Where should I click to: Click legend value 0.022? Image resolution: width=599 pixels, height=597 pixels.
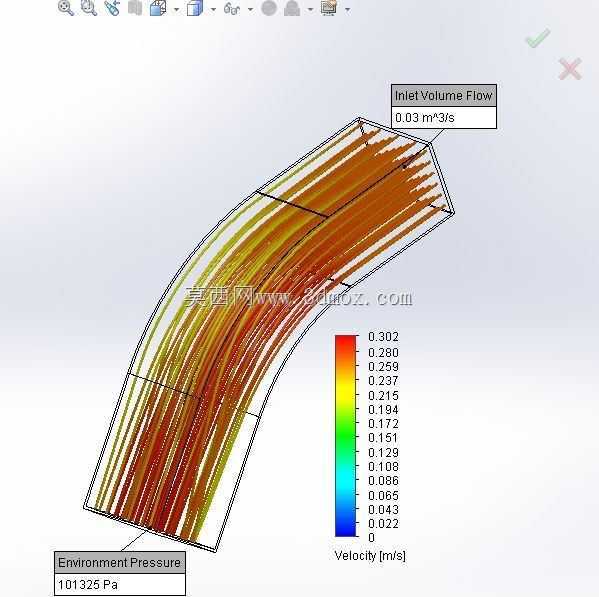[x=383, y=523]
